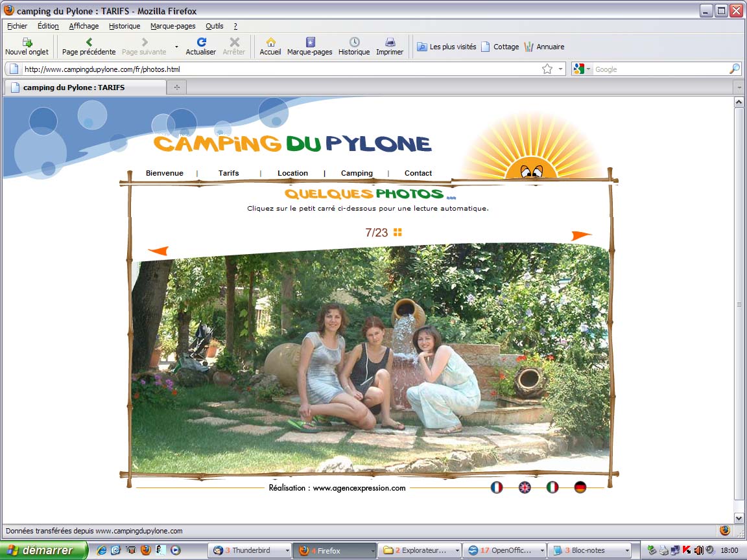Go to the Bienvenue page
The width and height of the screenshot is (747, 560).
coord(164,173)
